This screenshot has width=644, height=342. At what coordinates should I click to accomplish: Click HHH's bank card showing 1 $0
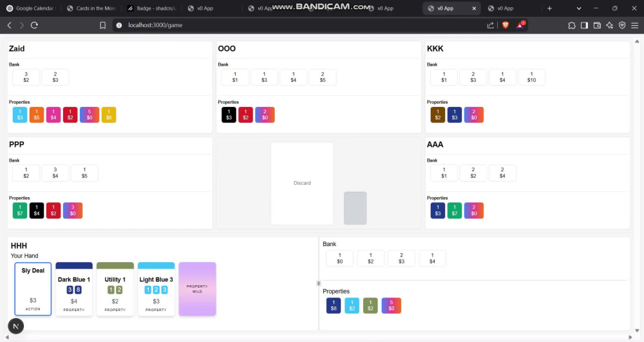click(x=339, y=258)
